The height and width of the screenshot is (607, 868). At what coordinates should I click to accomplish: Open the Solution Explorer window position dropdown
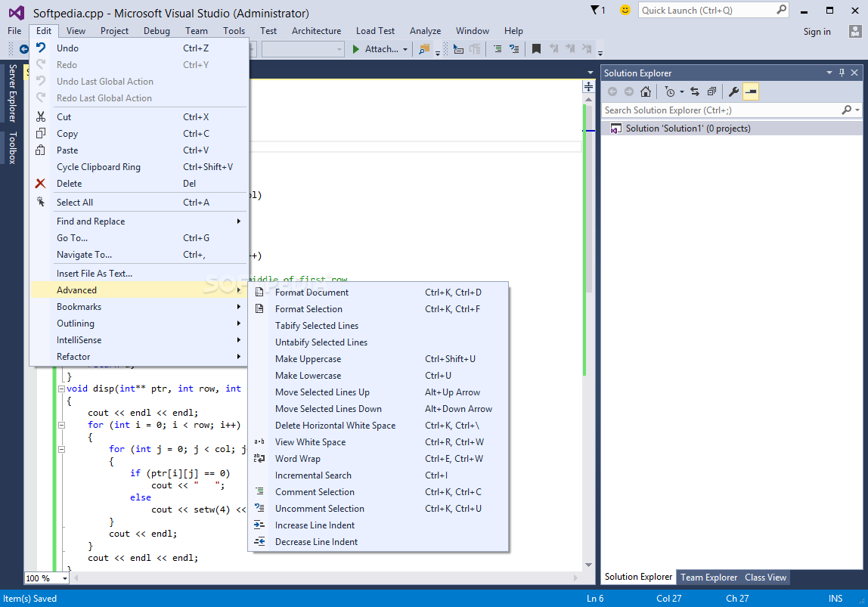click(x=829, y=73)
